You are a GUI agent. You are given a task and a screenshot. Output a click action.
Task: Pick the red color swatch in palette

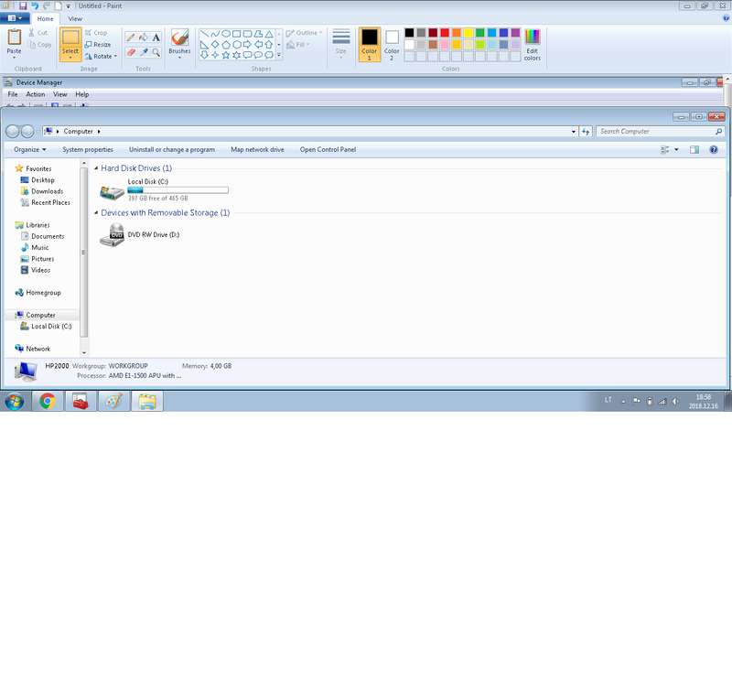point(445,33)
